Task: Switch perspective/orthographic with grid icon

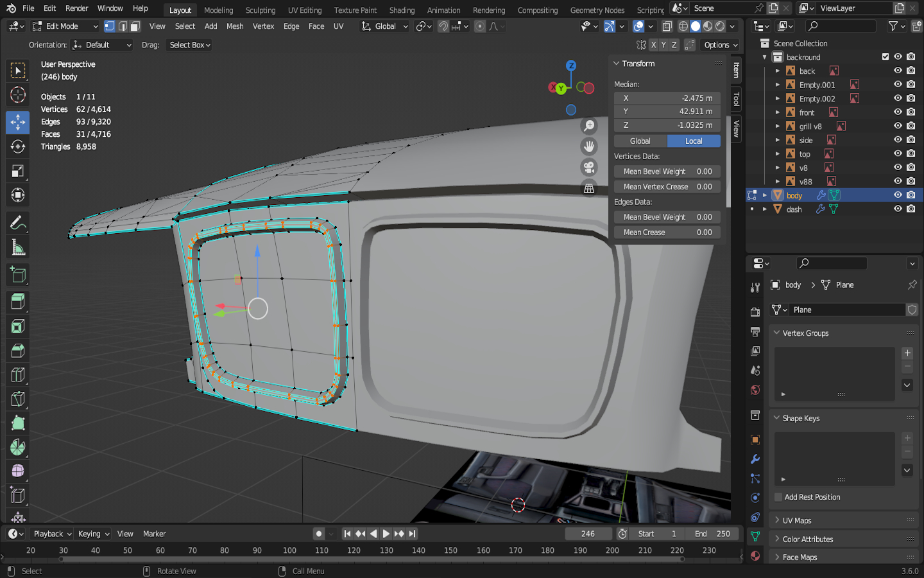Action: (x=589, y=188)
